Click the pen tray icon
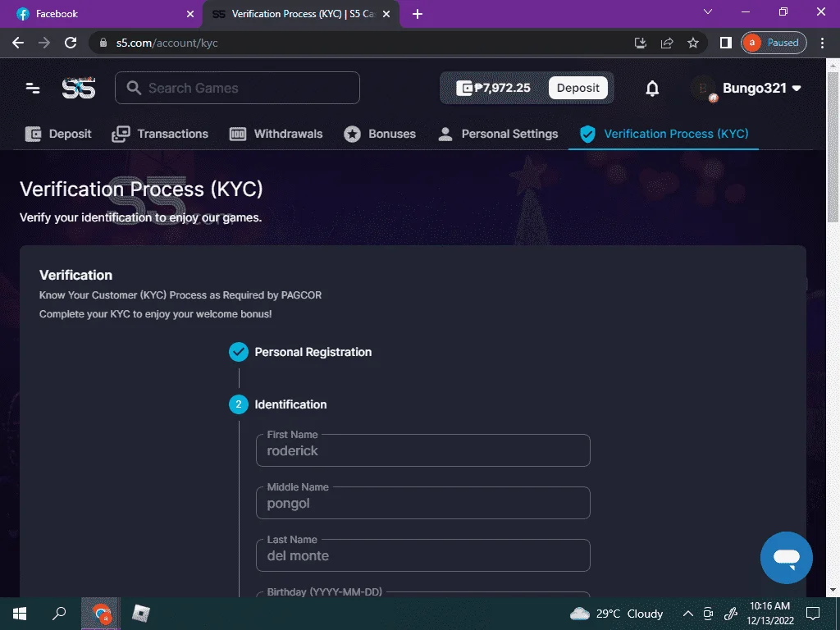 coord(730,614)
